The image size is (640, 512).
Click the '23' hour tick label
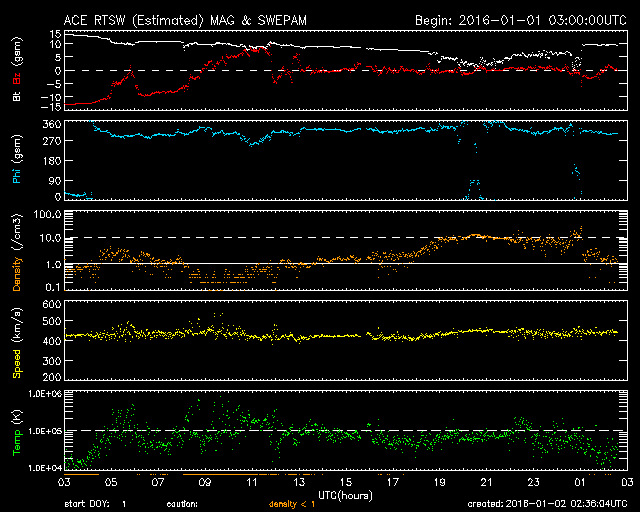[533, 482]
